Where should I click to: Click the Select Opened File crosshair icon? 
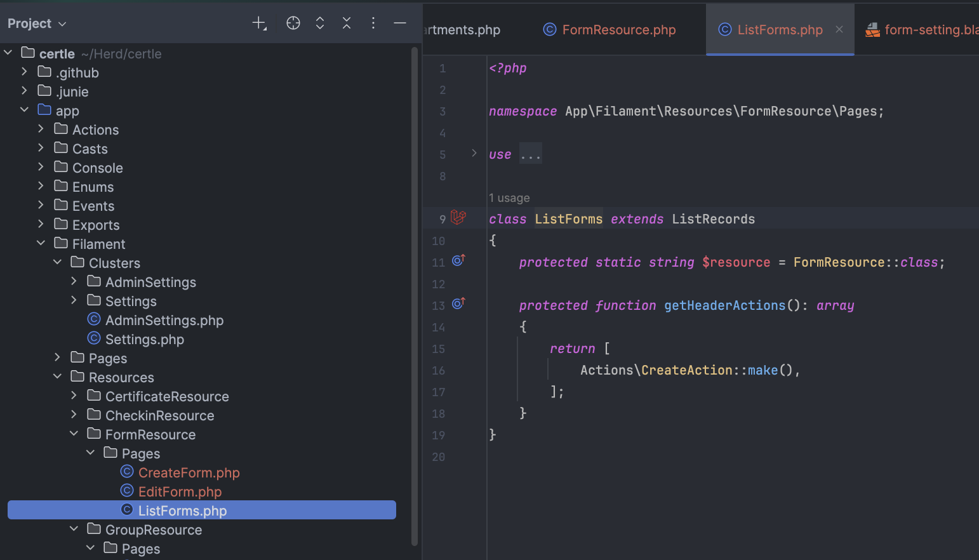293,23
